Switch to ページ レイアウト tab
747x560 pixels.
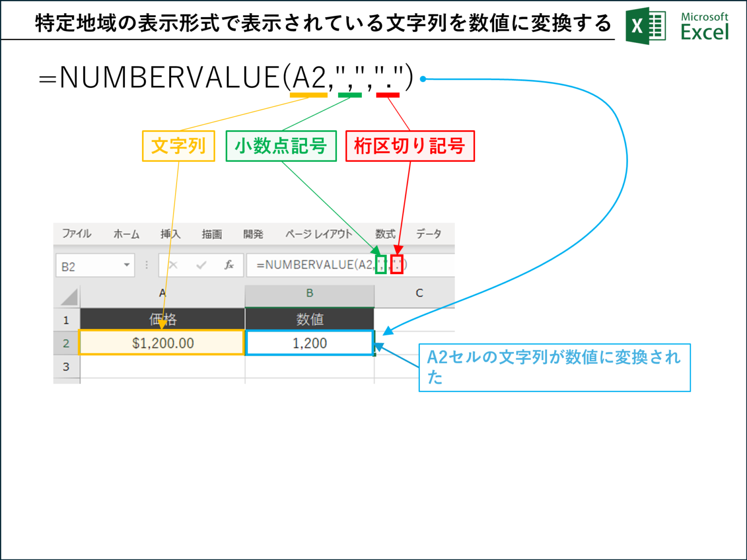point(319,234)
